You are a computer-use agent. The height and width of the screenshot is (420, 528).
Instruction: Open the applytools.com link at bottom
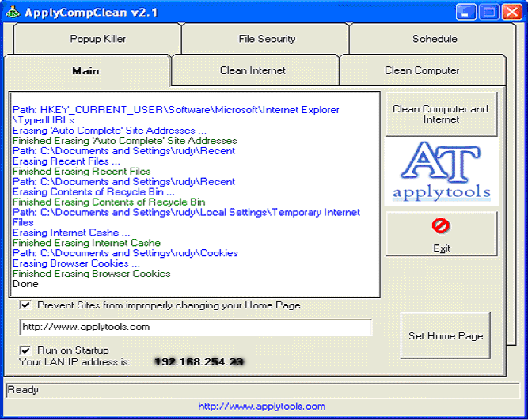click(261, 407)
